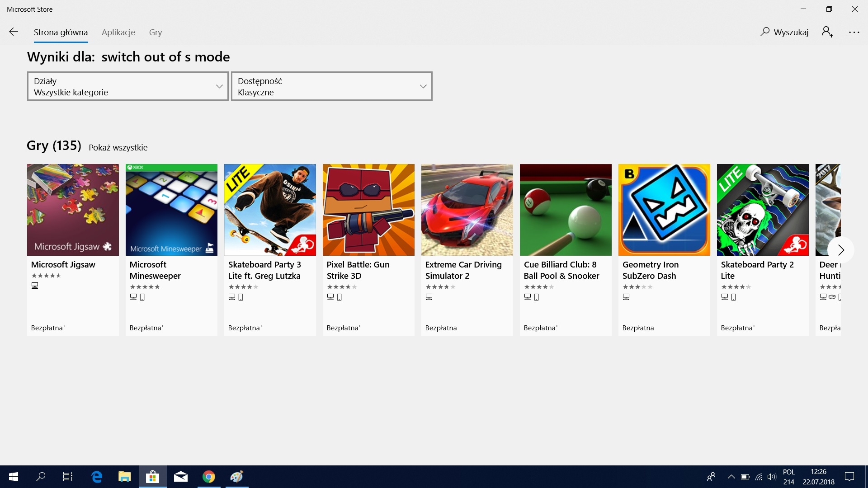Image resolution: width=868 pixels, height=488 pixels.
Task: Click Extreme Car Driving Simulator 2 title
Action: click(x=463, y=270)
